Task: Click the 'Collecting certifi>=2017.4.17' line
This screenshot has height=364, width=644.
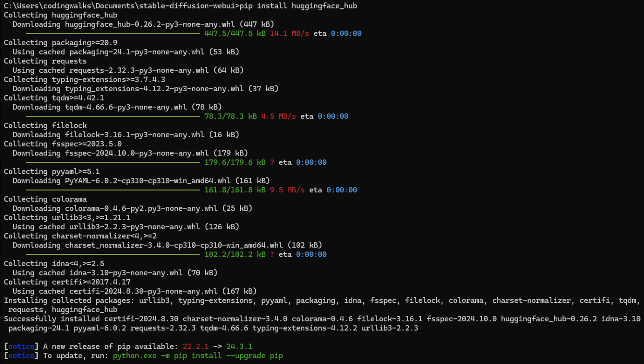Action: (67, 282)
